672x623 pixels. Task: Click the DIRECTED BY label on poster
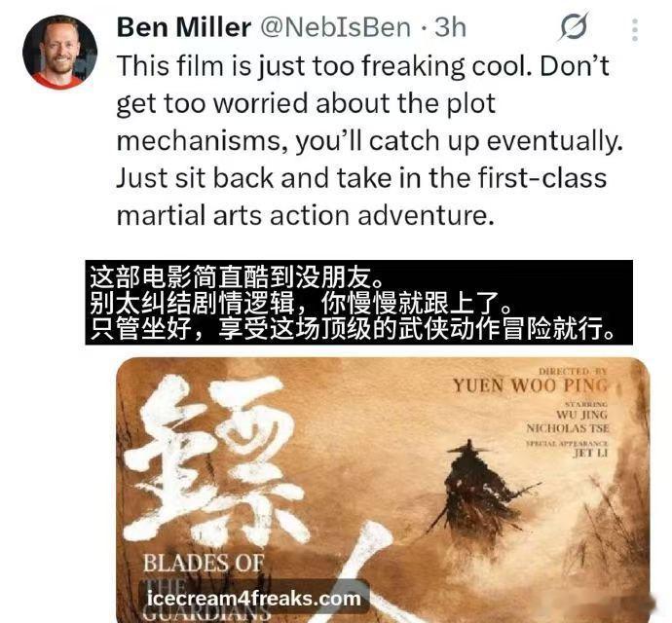tap(573, 371)
